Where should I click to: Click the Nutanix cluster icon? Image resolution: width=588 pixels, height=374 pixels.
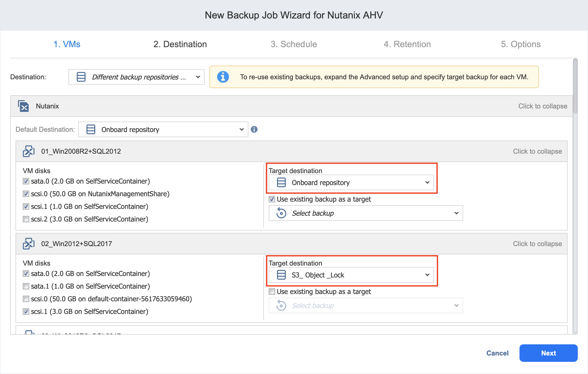coord(23,106)
